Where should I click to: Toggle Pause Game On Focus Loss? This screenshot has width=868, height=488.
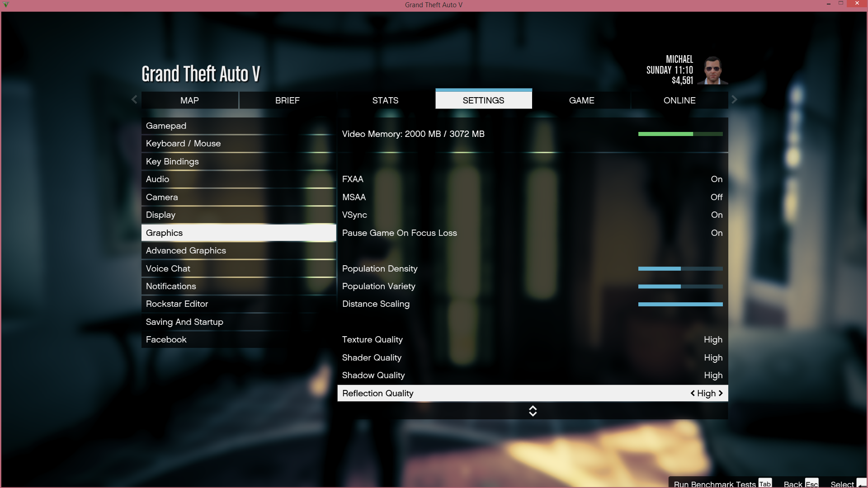coord(716,233)
